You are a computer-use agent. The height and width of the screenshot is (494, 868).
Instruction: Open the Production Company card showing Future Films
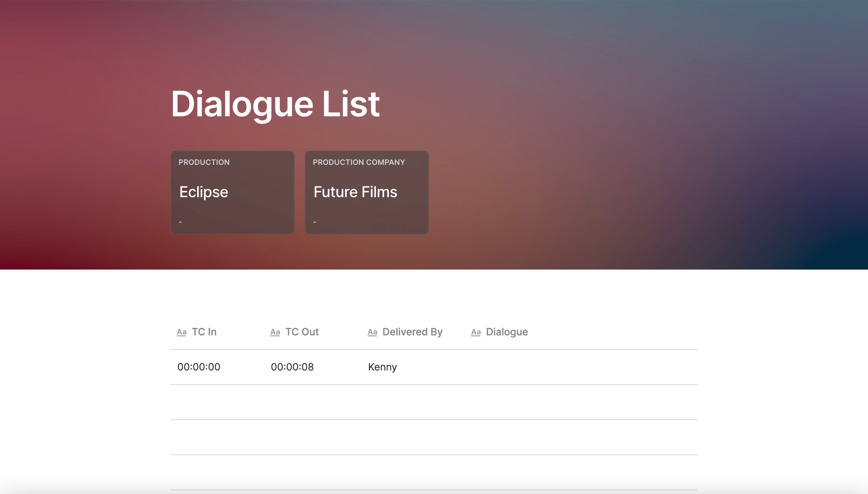click(367, 192)
